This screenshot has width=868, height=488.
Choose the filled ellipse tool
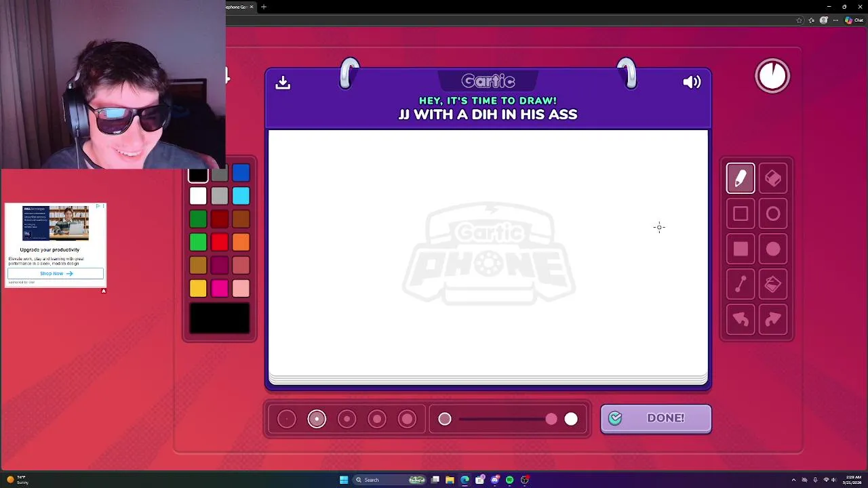click(x=773, y=249)
